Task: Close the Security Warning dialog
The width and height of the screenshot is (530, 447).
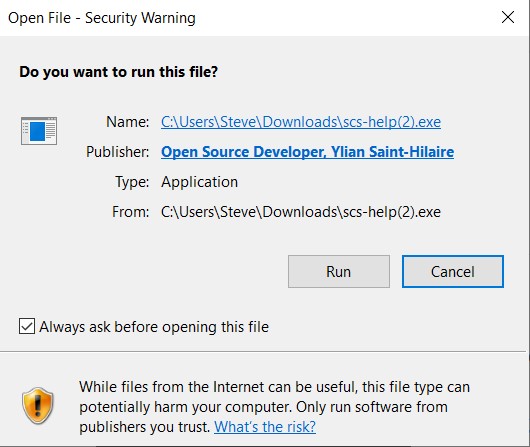Action: pyautogui.click(x=508, y=17)
